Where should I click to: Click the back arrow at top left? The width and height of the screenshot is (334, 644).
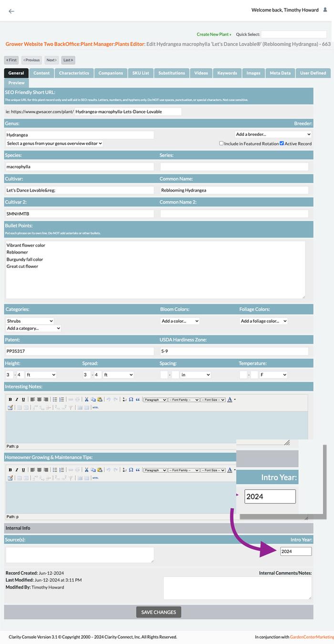(11, 11)
